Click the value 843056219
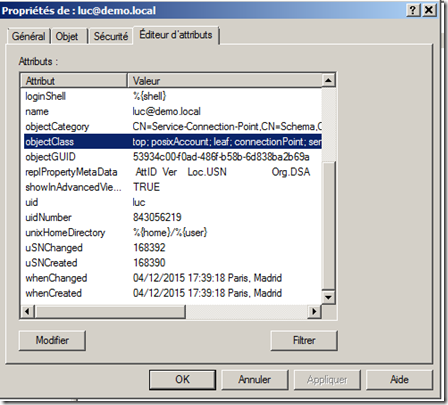 pyautogui.click(x=157, y=217)
